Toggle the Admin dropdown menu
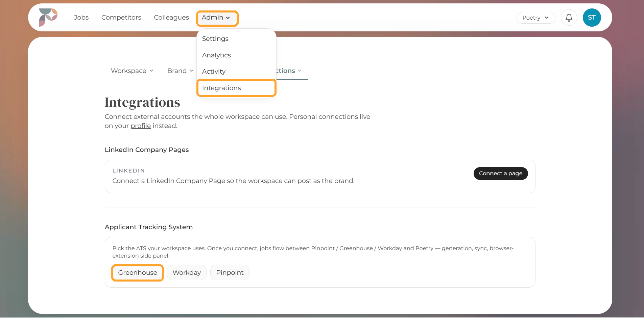The image size is (644, 318). (x=217, y=18)
